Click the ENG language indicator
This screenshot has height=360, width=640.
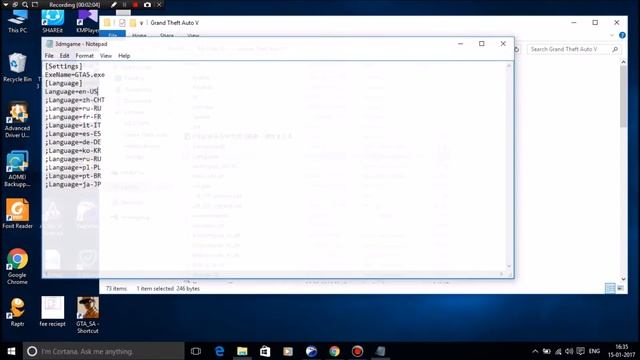(x=594, y=351)
